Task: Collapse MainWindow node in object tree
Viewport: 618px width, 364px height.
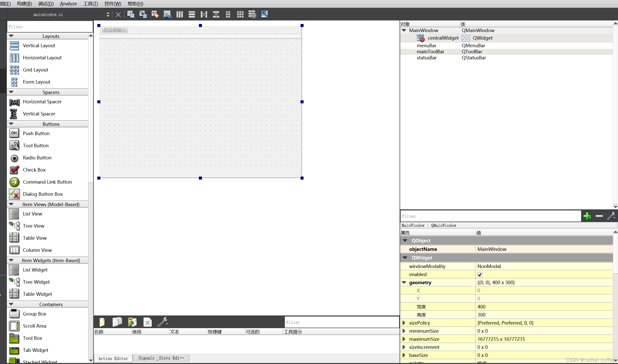Action: (404, 30)
